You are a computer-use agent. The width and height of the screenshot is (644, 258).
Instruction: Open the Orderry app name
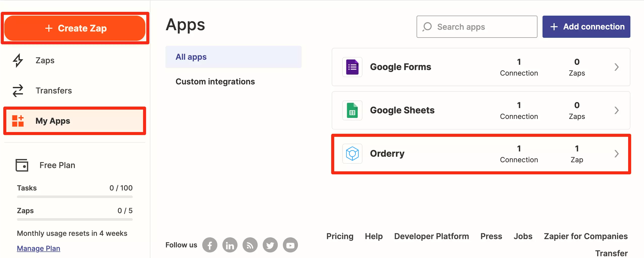pyautogui.click(x=387, y=154)
